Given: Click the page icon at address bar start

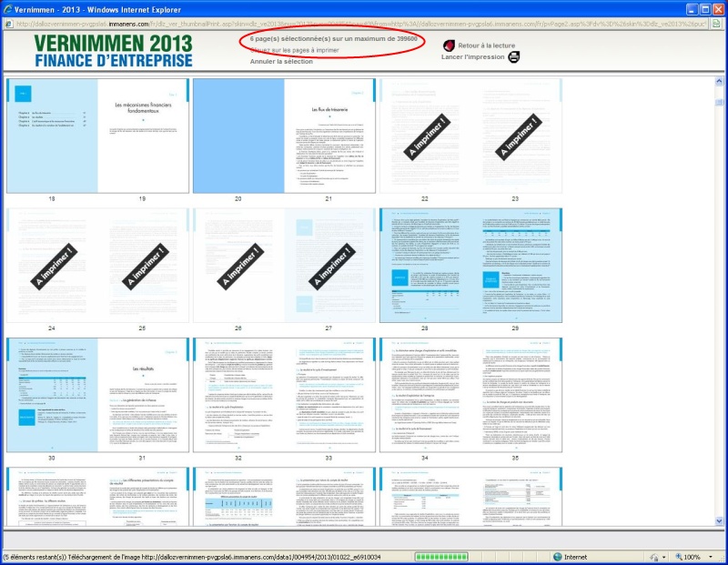Looking at the screenshot, I should (9, 24).
